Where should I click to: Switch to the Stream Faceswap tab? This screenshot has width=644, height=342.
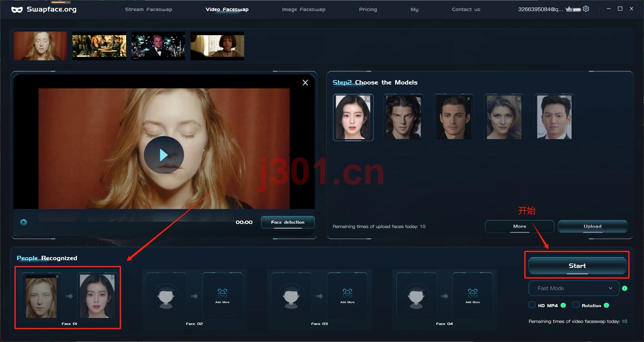tap(149, 9)
